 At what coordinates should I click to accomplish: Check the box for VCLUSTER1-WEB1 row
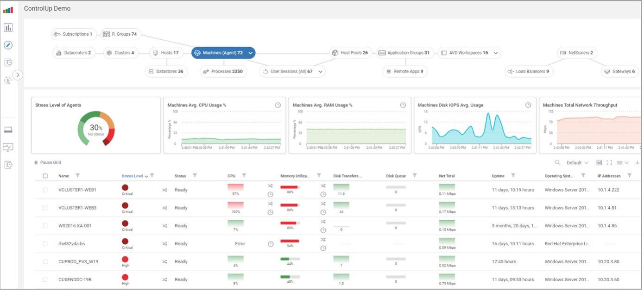(x=45, y=190)
